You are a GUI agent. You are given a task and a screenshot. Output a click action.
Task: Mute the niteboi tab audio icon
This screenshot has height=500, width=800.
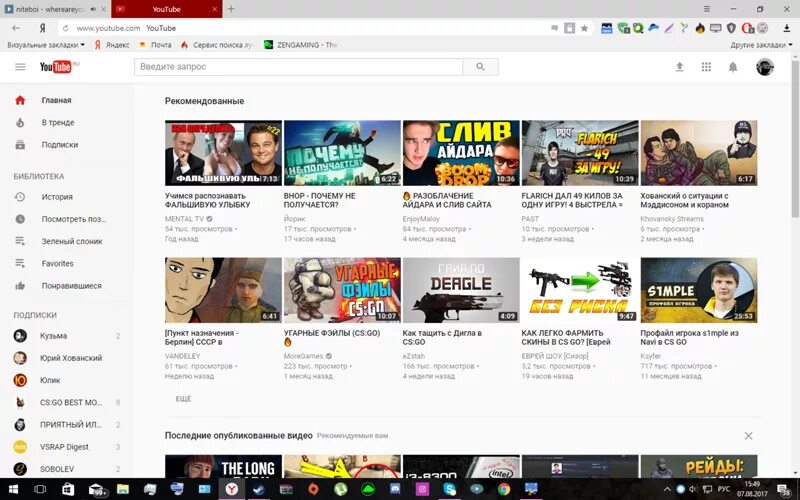pos(93,9)
